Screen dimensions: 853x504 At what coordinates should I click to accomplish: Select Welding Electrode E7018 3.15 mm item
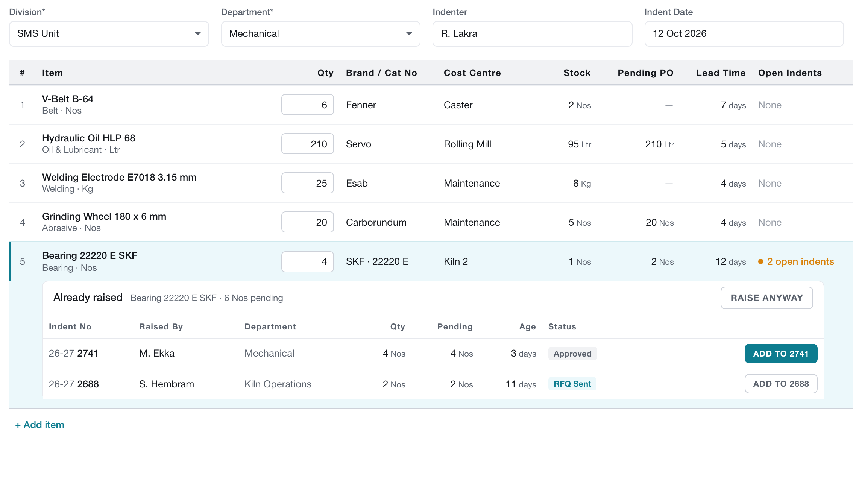119,177
